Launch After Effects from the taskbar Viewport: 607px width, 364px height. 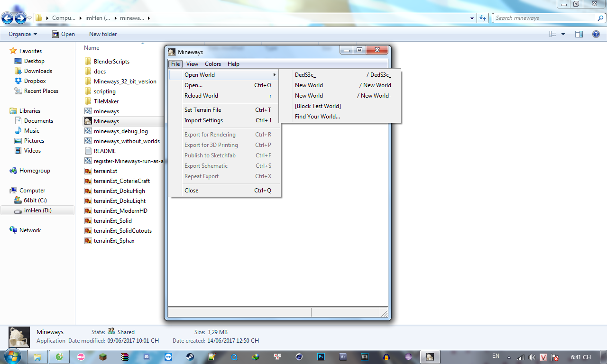point(343,357)
